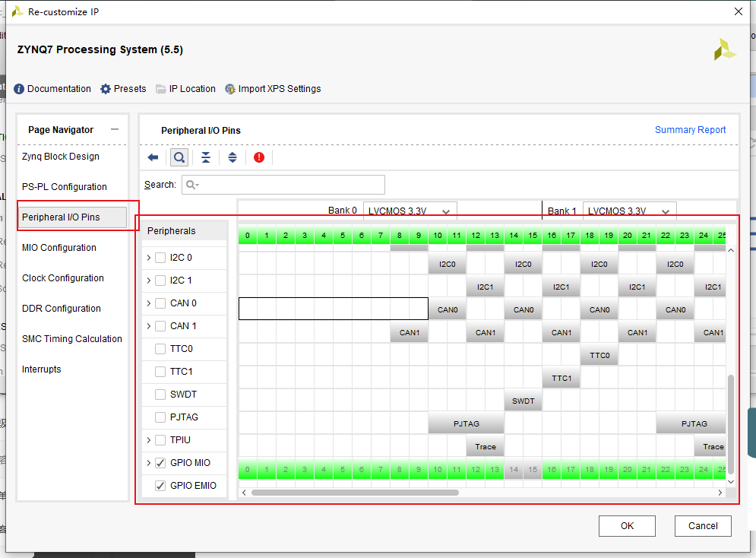Image resolution: width=756 pixels, height=558 pixels.
Task: Click the green MIO pin 0 header
Action: coord(248,236)
